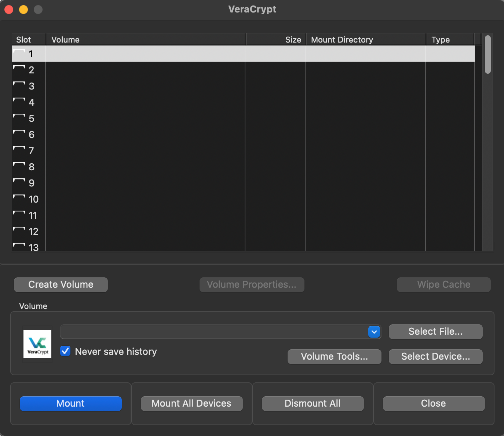The width and height of the screenshot is (504, 436).
Task: Select slot number 12 text
Action: pos(33,232)
